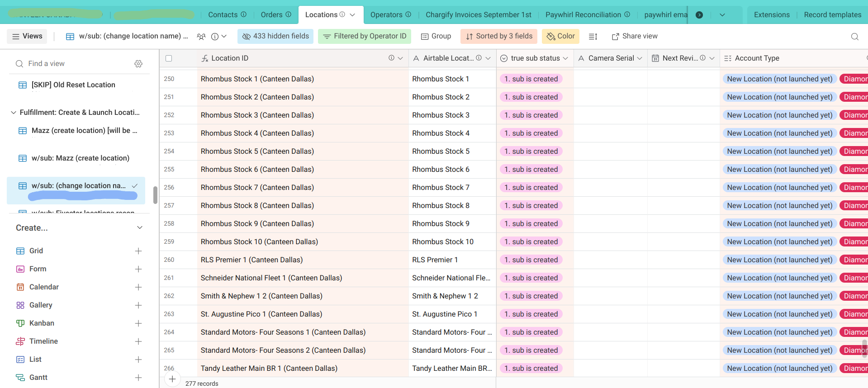Screen dimensions: 868x388
Task: Open the view list settings gear
Action: [138, 64]
